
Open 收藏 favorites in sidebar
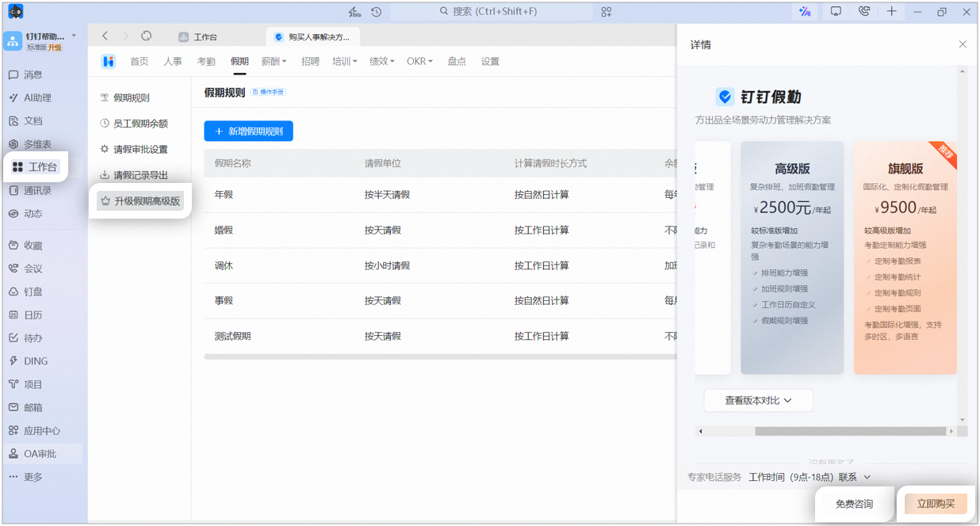pos(25,246)
